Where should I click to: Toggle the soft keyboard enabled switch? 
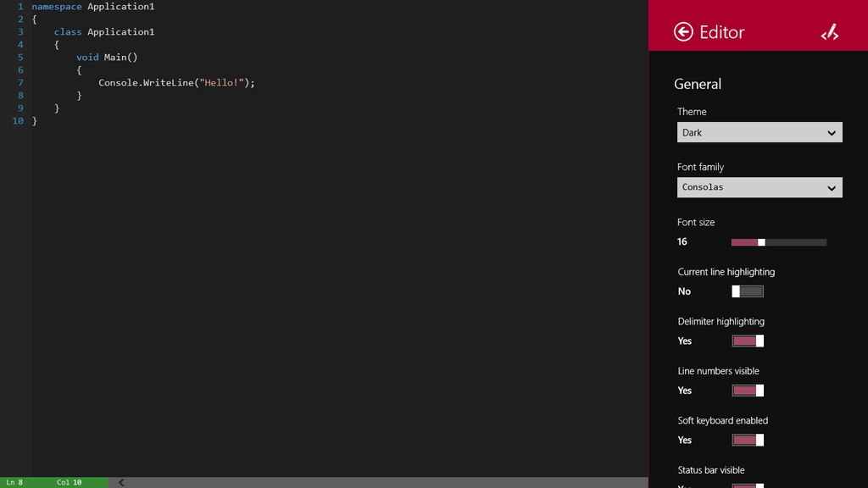coord(748,440)
